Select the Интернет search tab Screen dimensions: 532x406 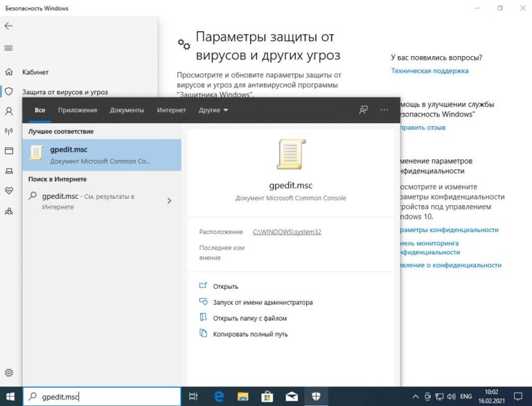pos(171,110)
